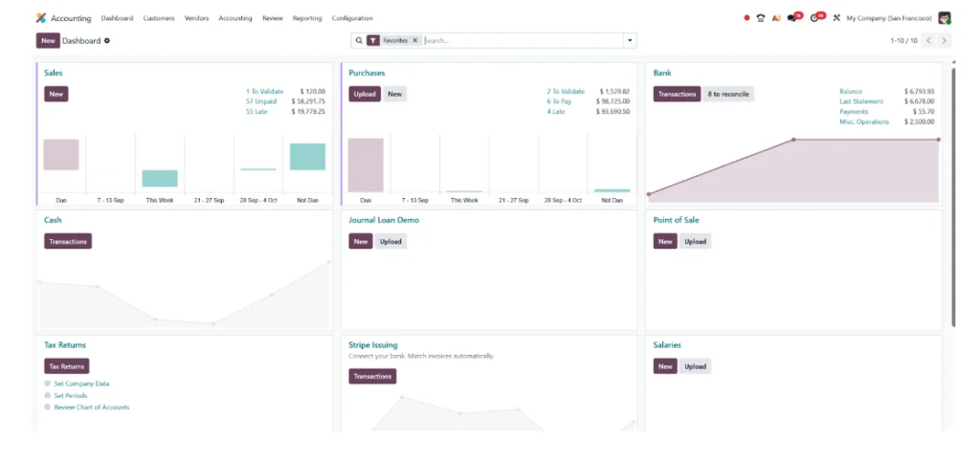Open the 57 Unpaid link in Sales
This screenshot has height=459, width=980.
[x=261, y=101]
